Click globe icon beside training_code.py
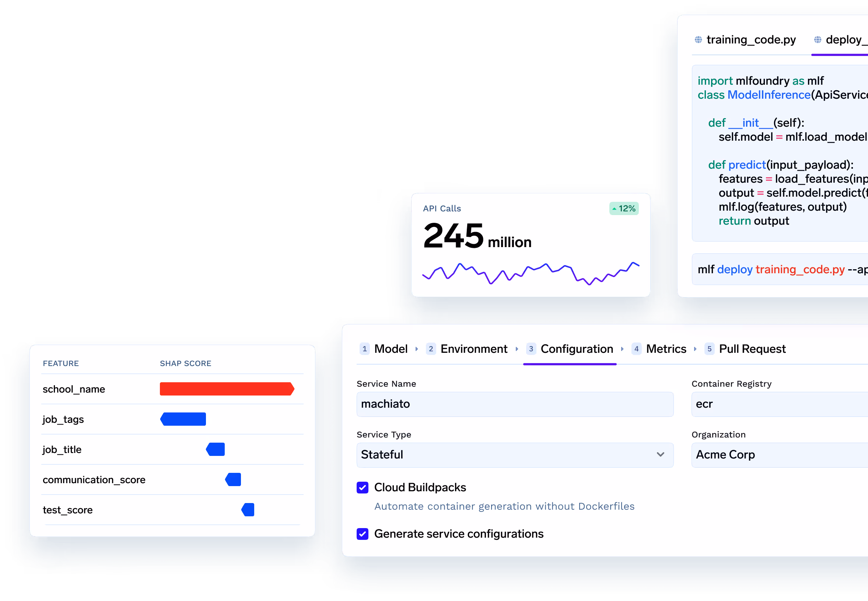This screenshot has height=601, width=868. click(x=698, y=39)
